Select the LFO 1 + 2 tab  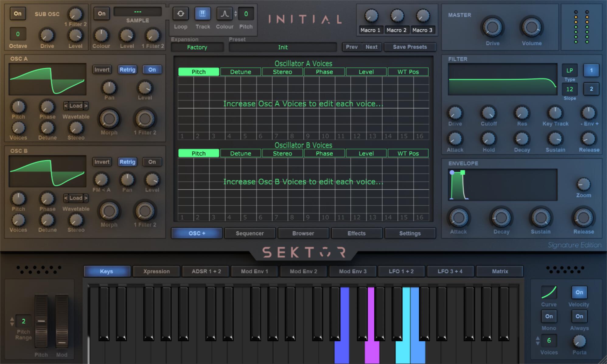tap(401, 271)
